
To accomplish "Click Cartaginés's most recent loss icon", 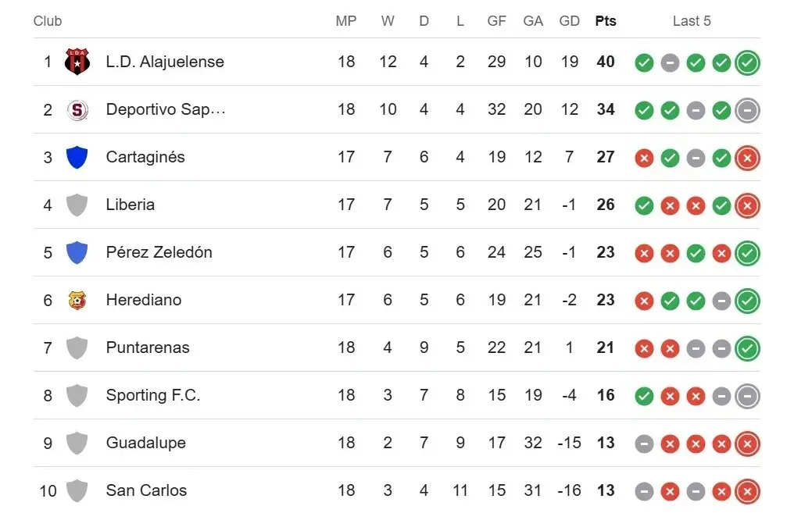I will point(747,158).
